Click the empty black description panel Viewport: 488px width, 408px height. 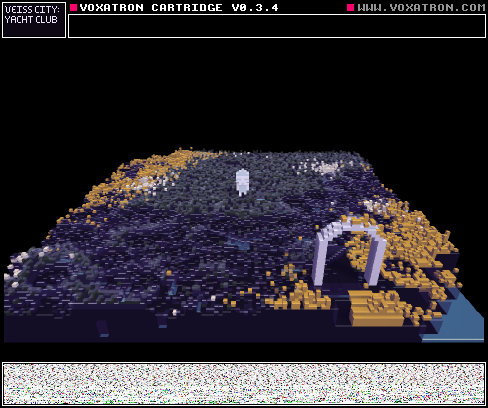[x=277, y=26]
